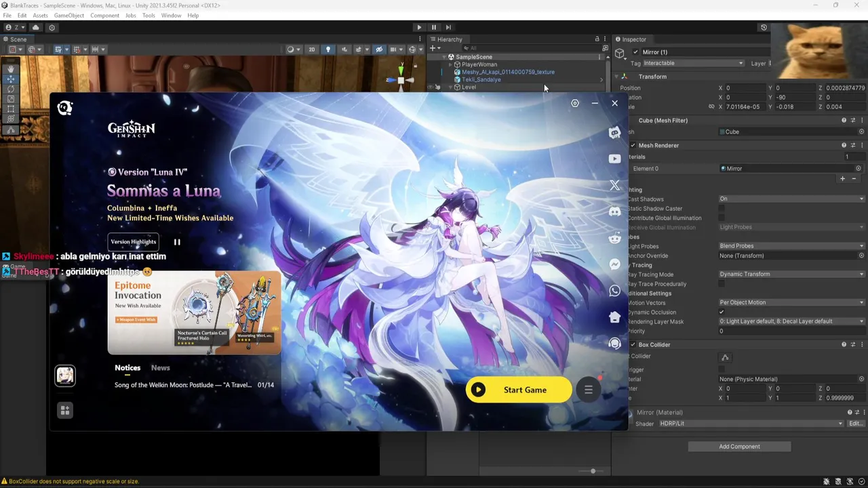Toggle the Dynamic Occlusion checkbox
This screenshot has width=868, height=488.
[x=722, y=312]
